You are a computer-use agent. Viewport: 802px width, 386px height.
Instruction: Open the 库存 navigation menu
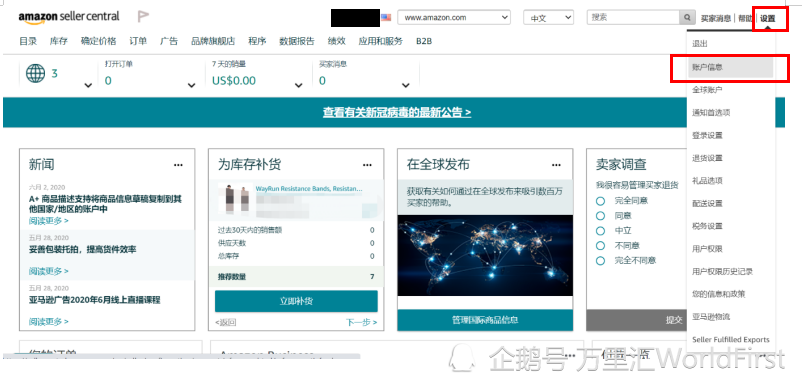click(x=59, y=41)
